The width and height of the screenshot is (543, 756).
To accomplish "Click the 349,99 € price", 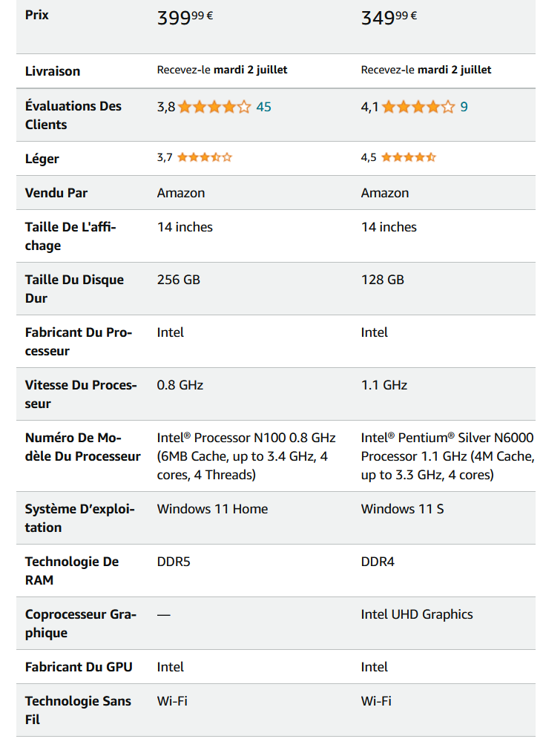I will pyautogui.click(x=389, y=18).
